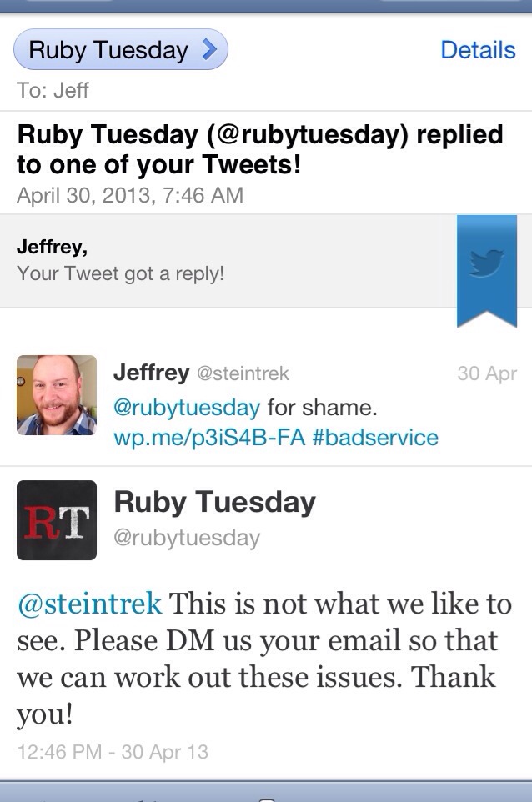Click the @steintrek mention in Ruby Tuesday's reply
The image size is (532, 802).
(x=89, y=604)
